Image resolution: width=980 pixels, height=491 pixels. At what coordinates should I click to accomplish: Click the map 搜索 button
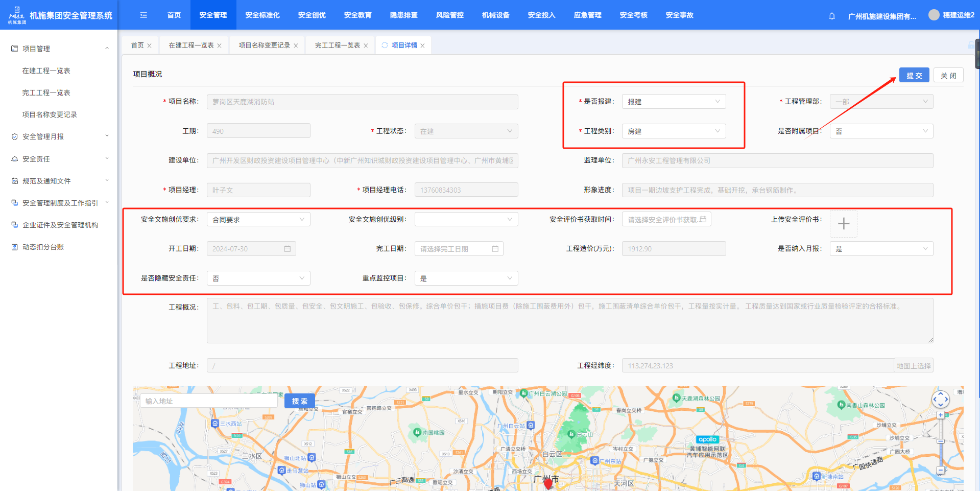coord(299,401)
